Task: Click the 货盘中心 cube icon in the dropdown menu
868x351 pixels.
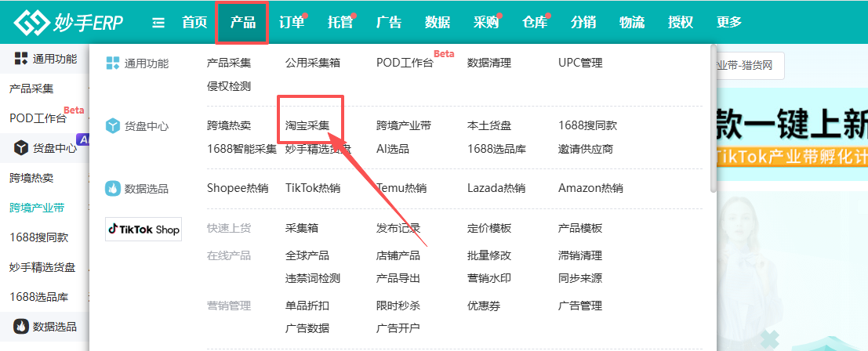Action: [x=112, y=126]
